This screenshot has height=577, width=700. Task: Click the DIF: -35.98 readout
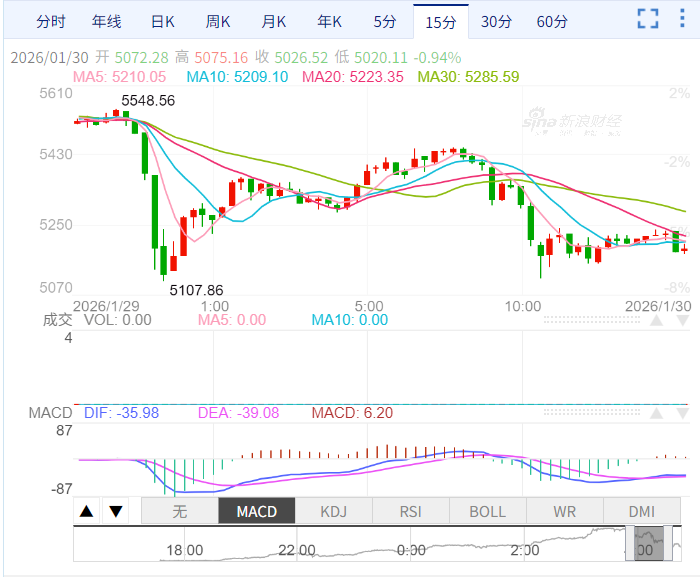click(121, 413)
